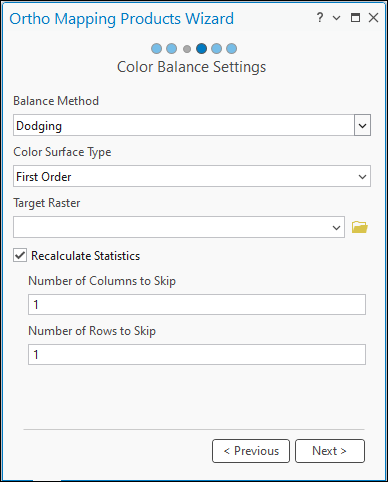Viewport: 388px width, 482px height.
Task: Click the Target Raster label
Action: point(47,203)
